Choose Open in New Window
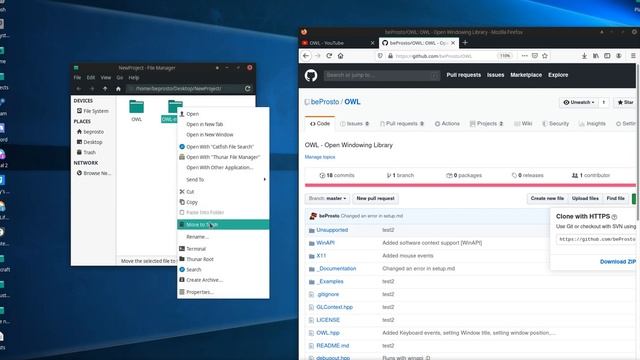This screenshot has width=640, height=360. (223, 135)
